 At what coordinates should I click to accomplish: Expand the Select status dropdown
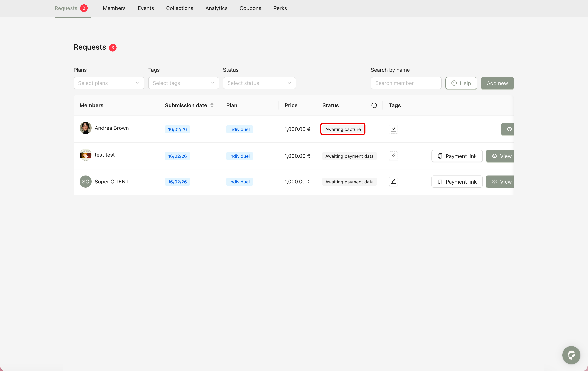click(259, 83)
